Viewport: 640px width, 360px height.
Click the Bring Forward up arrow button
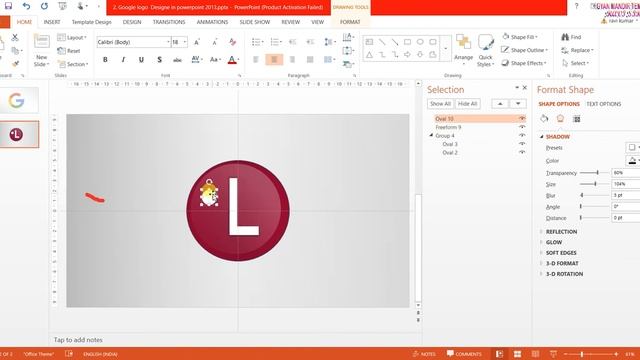pos(500,104)
